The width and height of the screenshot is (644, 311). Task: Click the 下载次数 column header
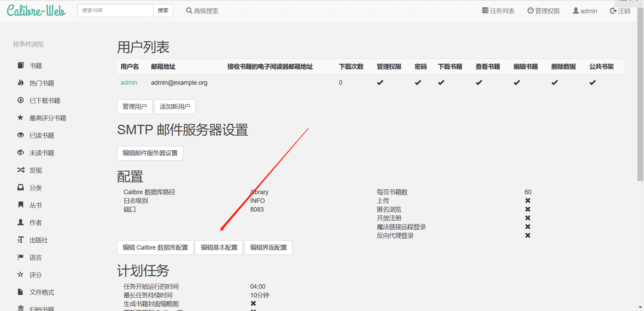[351, 67]
